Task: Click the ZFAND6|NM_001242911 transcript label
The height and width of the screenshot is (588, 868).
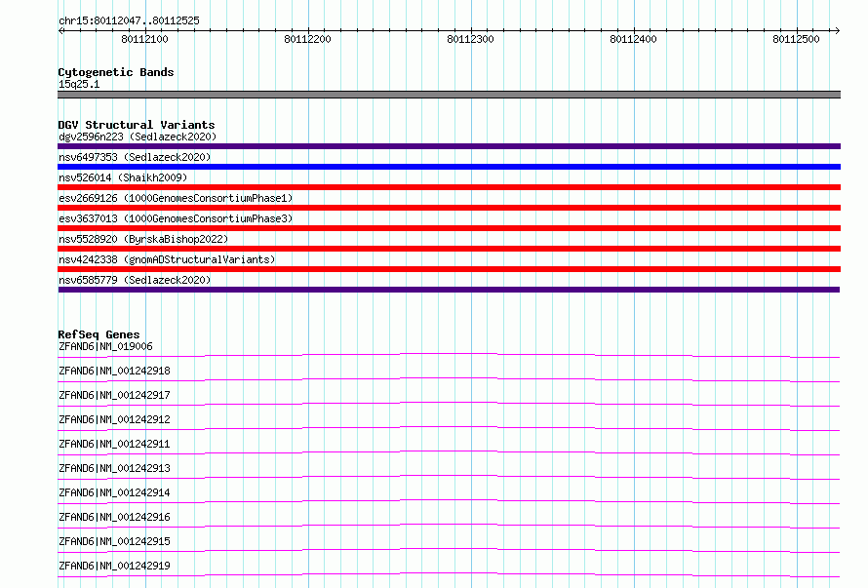Action: (114, 444)
